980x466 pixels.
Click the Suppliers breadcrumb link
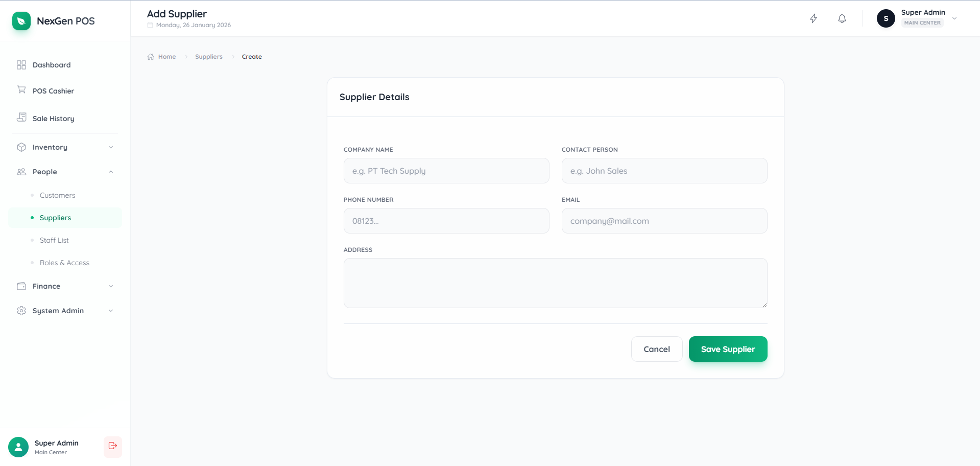coord(208,57)
